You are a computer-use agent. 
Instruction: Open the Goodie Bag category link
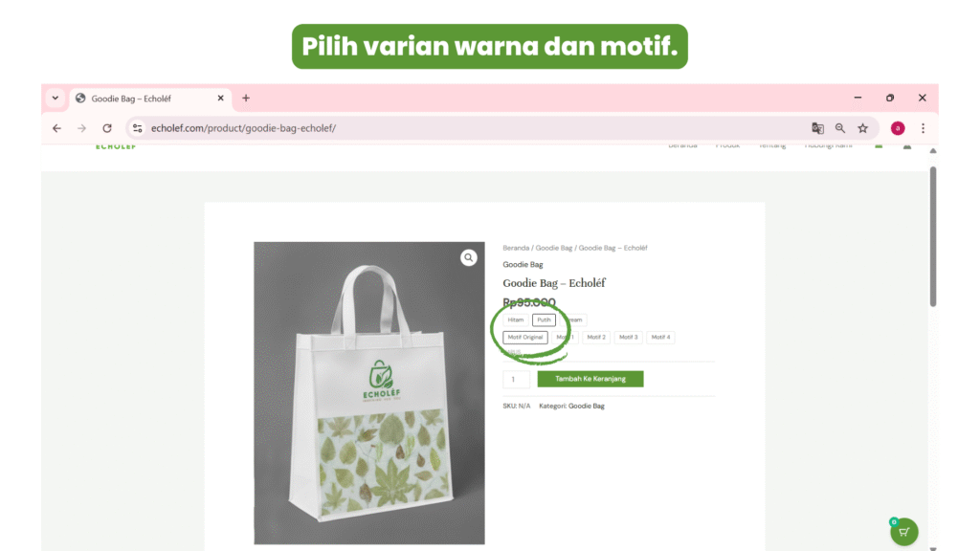(587, 406)
